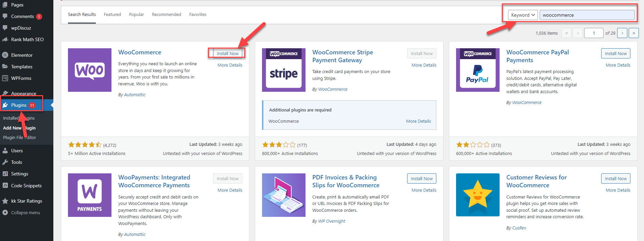The image size is (644, 241).
Task: Click the WooPayments plugin logo
Action: click(90, 195)
